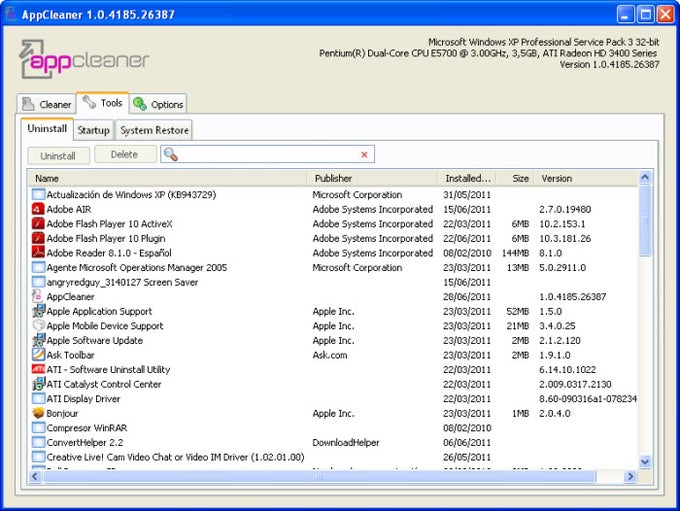Click the ConvertHelper 2.2 icon
The width and height of the screenshot is (680, 511).
[38, 442]
